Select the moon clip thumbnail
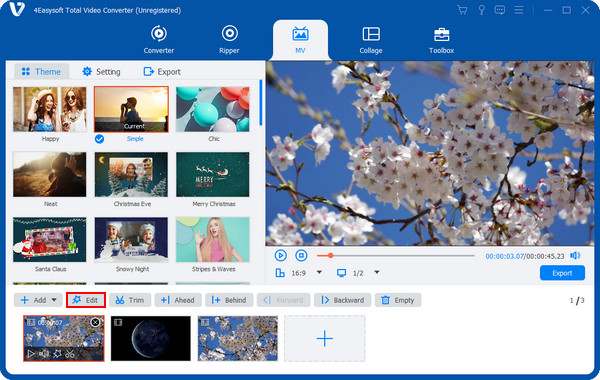The width and height of the screenshot is (600, 380). tap(151, 338)
